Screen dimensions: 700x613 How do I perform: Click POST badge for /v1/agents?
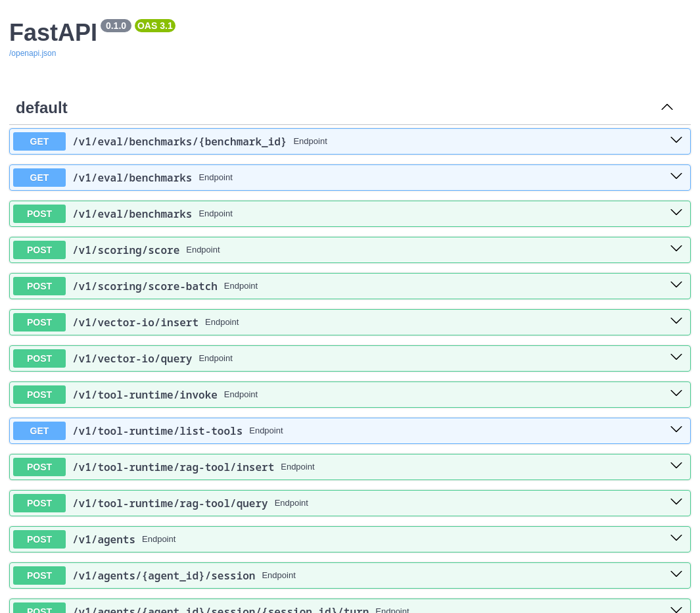pyautogui.click(x=39, y=539)
